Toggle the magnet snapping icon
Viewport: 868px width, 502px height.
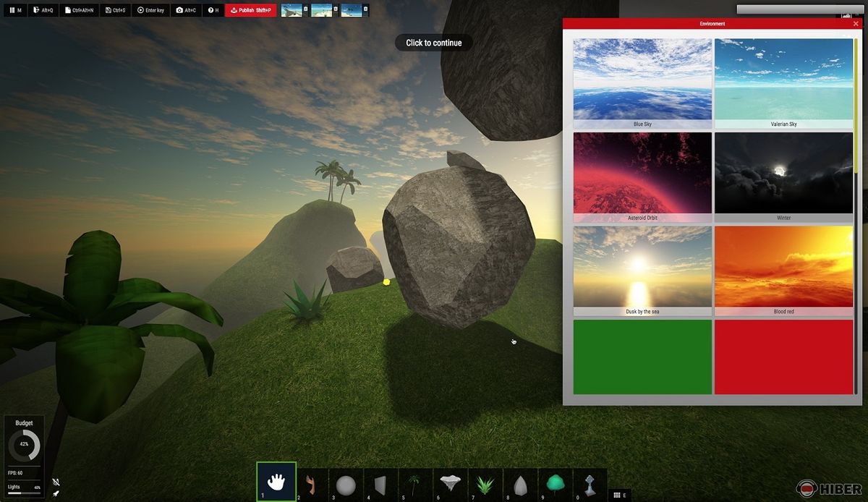pos(56,482)
